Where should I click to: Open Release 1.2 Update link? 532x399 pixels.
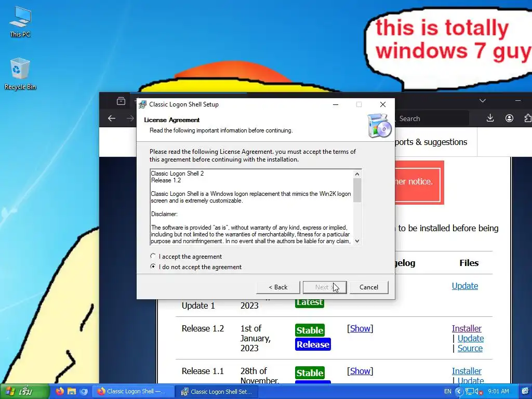tap(471, 338)
